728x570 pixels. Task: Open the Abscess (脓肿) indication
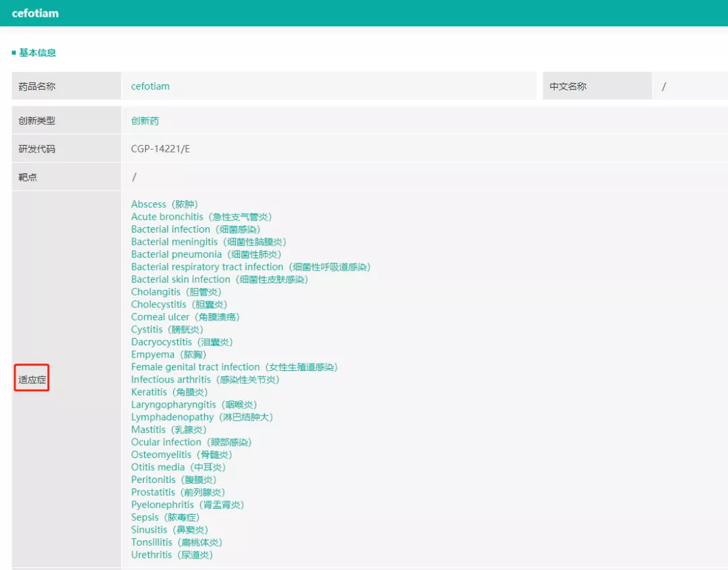[x=164, y=204]
